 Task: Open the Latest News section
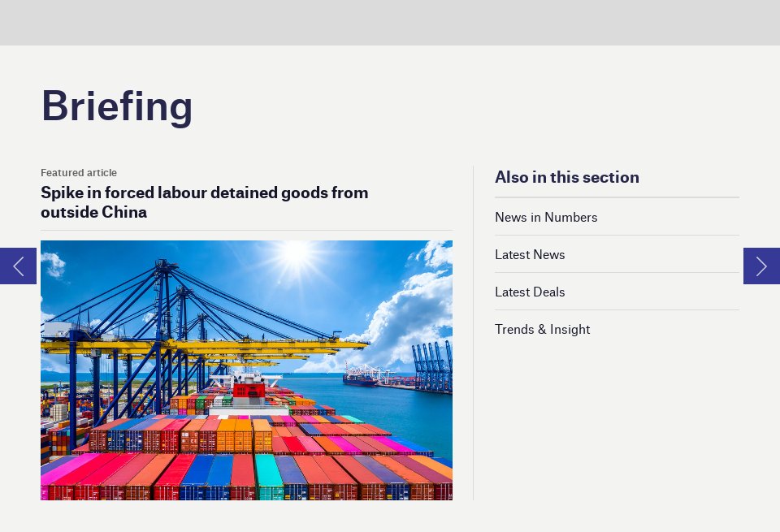(530, 254)
